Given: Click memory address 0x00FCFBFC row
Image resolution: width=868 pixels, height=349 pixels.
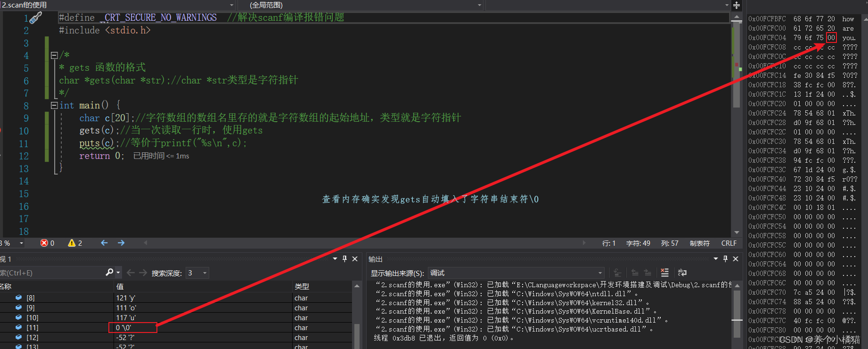Looking at the screenshot, I should (802, 19).
